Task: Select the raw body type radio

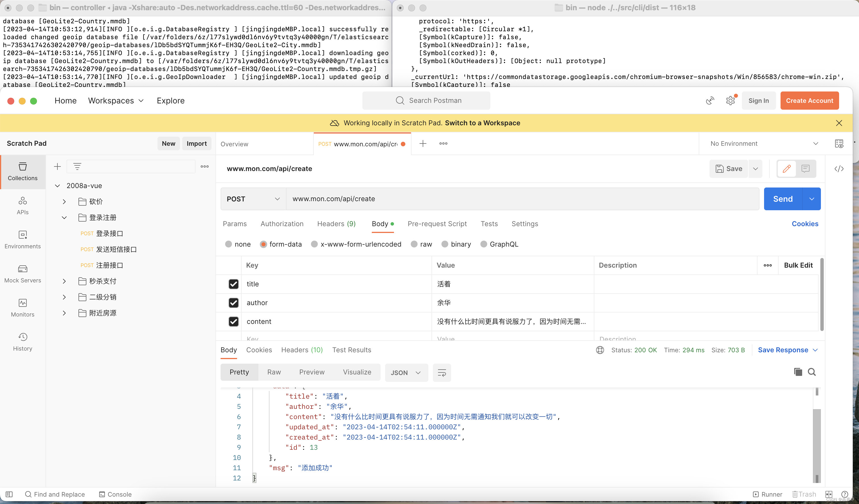Action: coord(414,244)
